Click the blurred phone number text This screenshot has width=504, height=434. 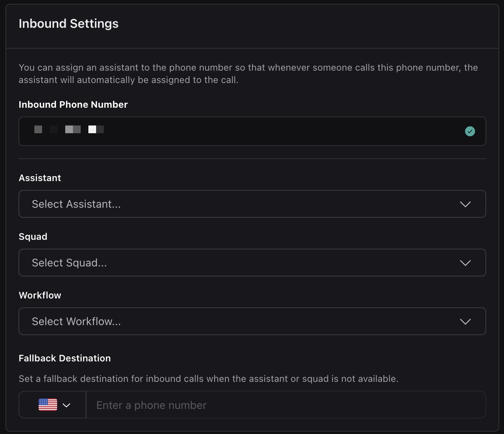[69, 129]
